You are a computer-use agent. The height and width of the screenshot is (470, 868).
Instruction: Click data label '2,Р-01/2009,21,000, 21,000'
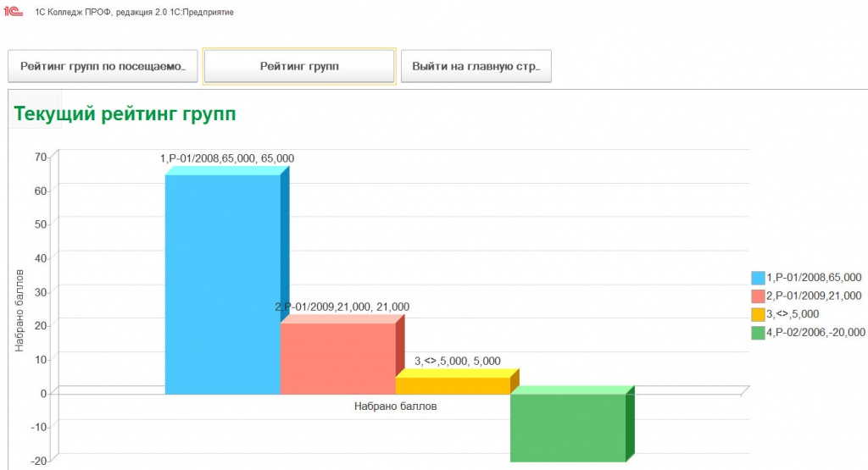[x=342, y=307]
